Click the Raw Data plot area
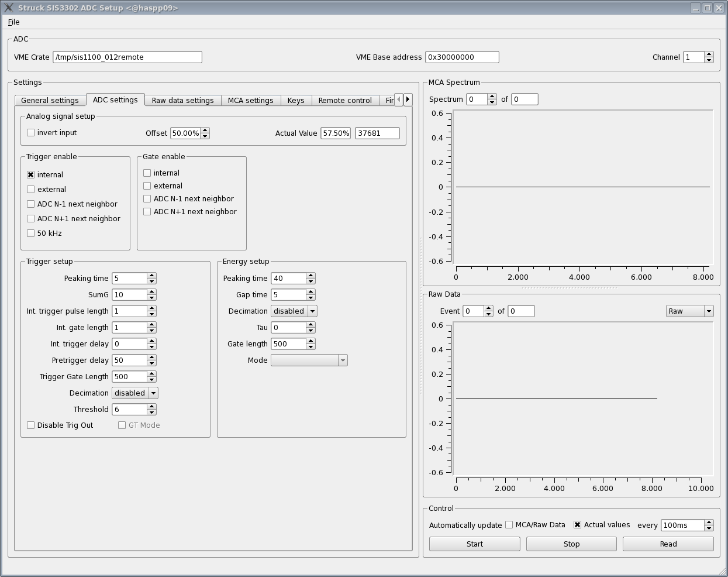 [583, 399]
